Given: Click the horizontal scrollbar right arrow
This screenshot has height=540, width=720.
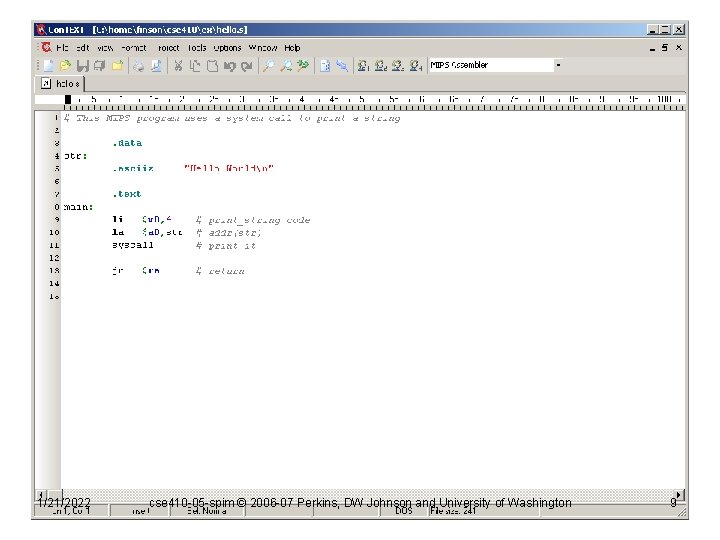Looking at the screenshot, I should [x=679, y=495].
